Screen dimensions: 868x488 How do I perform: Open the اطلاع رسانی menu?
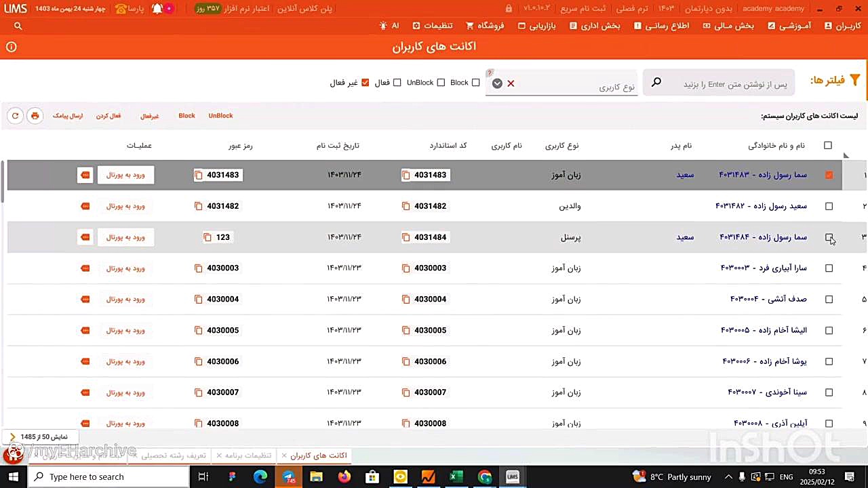662,26
